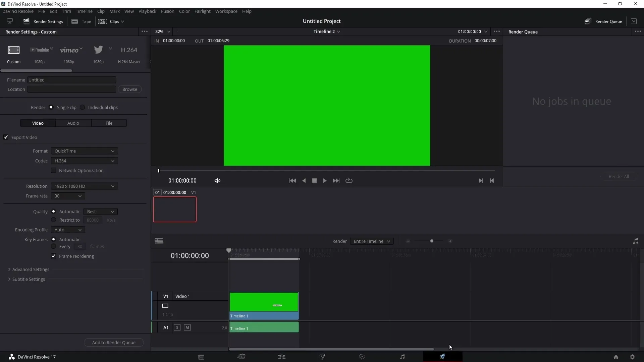Screen dimensions: 644x362
Task: Select the Color page icon in taskbar
Action: [x=361, y=357]
